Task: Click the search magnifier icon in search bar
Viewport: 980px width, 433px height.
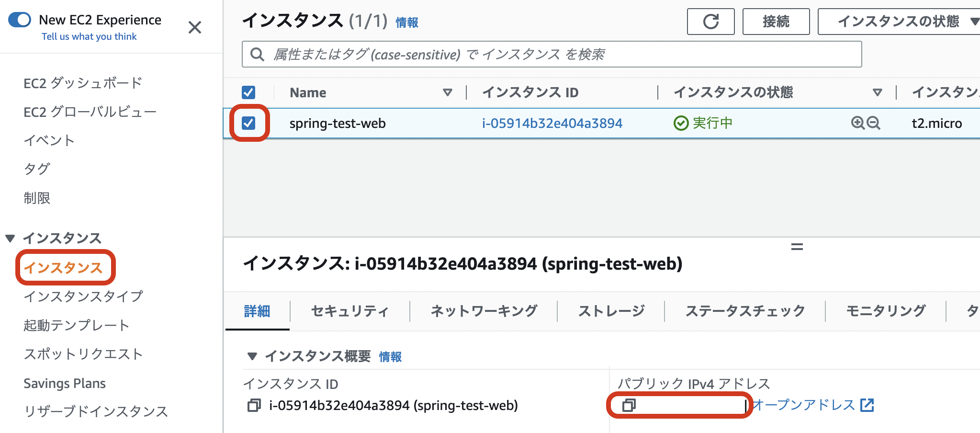Action: click(258, 54)
